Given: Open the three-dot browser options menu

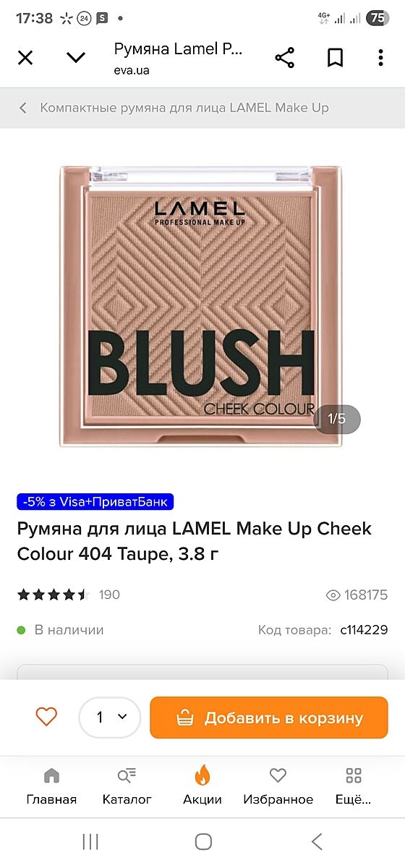Looking at the screenshot, I should coord(380,58).
